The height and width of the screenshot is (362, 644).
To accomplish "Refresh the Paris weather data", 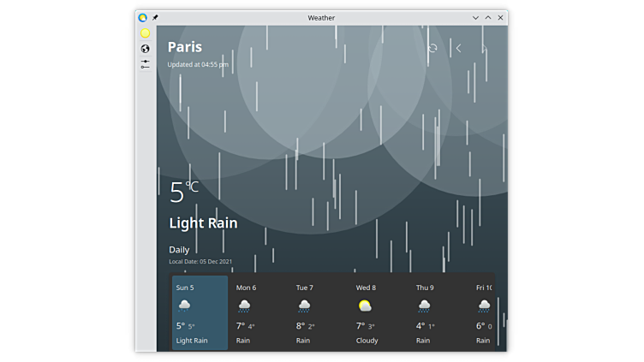I will coord(432,48).
